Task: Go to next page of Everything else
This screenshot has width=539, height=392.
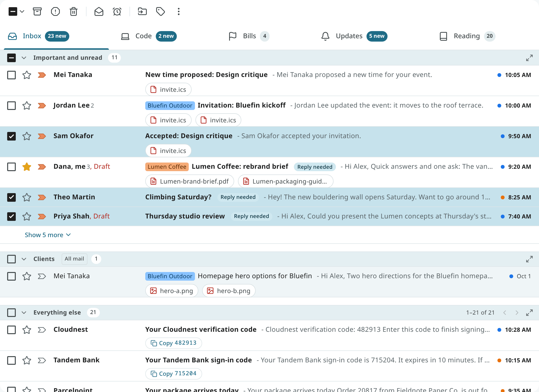Action: coord(517,312)
